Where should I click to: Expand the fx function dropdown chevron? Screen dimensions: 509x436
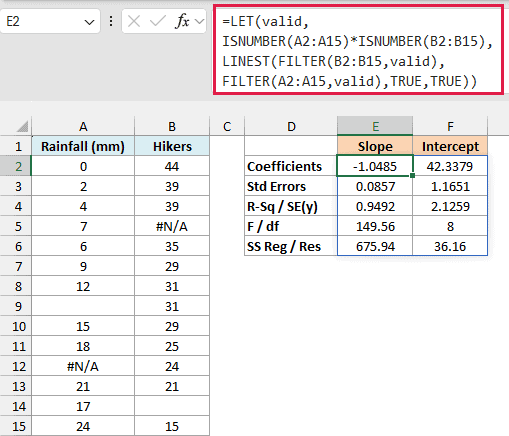[x=199, y=22]
